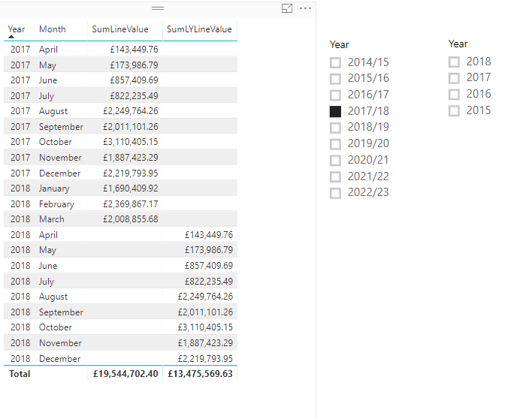Click the £3,110,405.15 value for 2017 October
This screenshot has height=419, width=532.
click(x=130, y=142)
